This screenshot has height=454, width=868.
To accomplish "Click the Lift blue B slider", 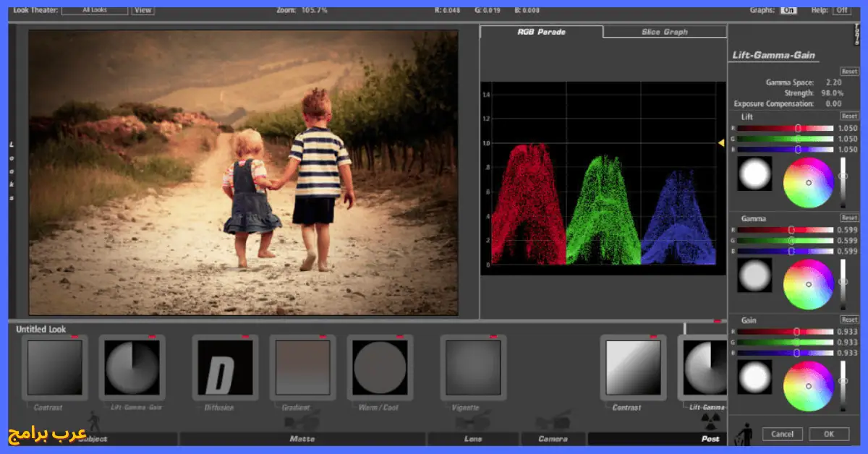I will click(786, 150).
